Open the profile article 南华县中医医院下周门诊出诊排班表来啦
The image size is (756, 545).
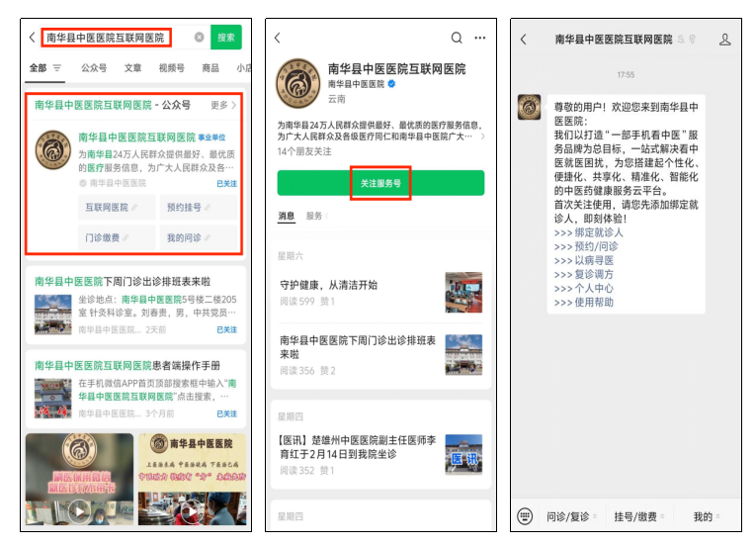pos(380,355)
